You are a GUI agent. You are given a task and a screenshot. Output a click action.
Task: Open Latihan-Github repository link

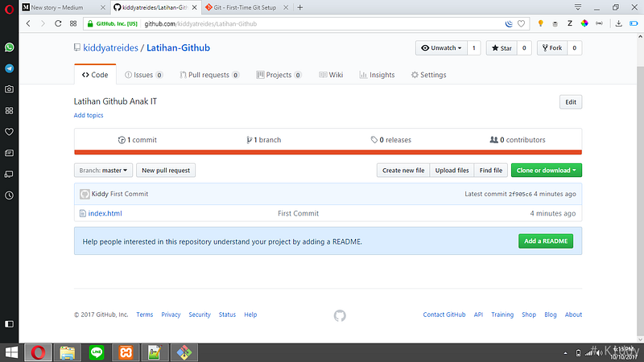click(178, 47)
